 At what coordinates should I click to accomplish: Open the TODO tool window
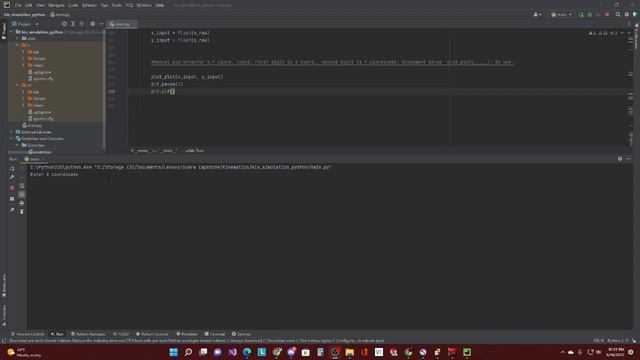pyautogui.click(x=121, y=334)
